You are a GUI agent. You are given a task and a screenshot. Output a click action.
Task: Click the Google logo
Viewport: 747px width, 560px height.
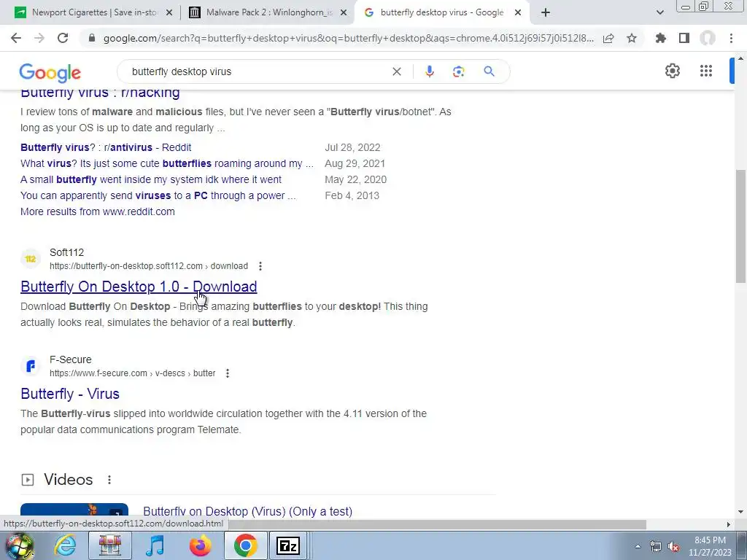coord(50,73)
